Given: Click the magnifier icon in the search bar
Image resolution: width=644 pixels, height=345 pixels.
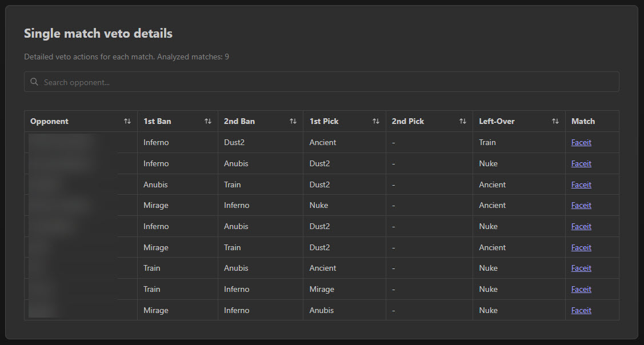Looking at the screenshot, I should click(x=34, y=82).
